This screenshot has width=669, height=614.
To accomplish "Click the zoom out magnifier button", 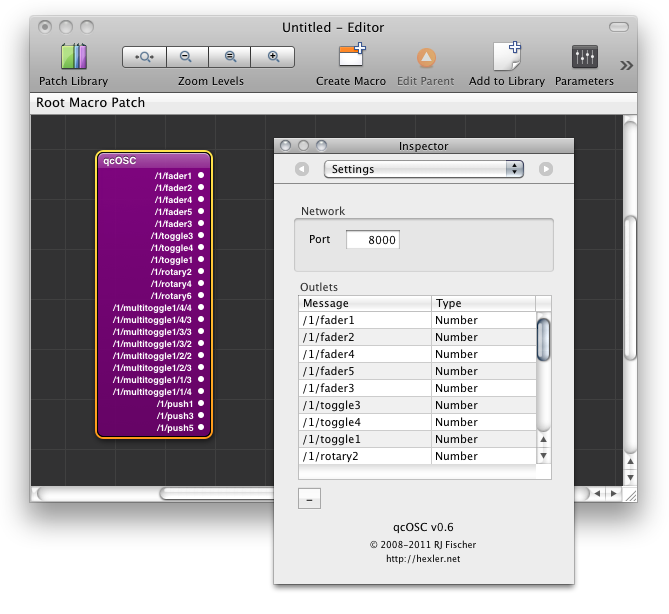I will point(187,57).
